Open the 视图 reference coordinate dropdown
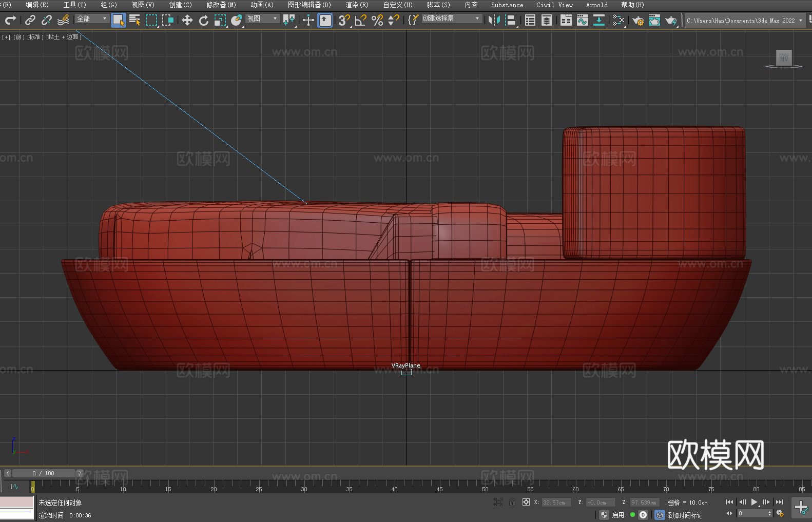 tap(262, 18)
